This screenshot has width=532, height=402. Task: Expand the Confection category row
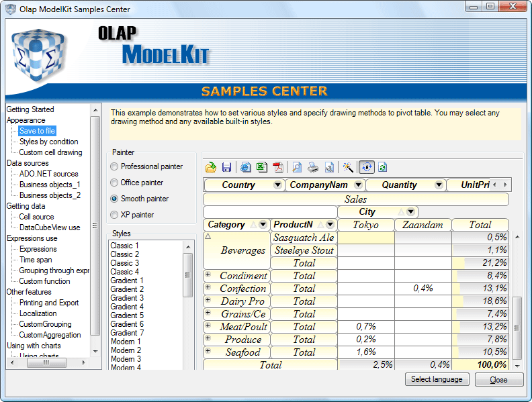pos(208,287)
